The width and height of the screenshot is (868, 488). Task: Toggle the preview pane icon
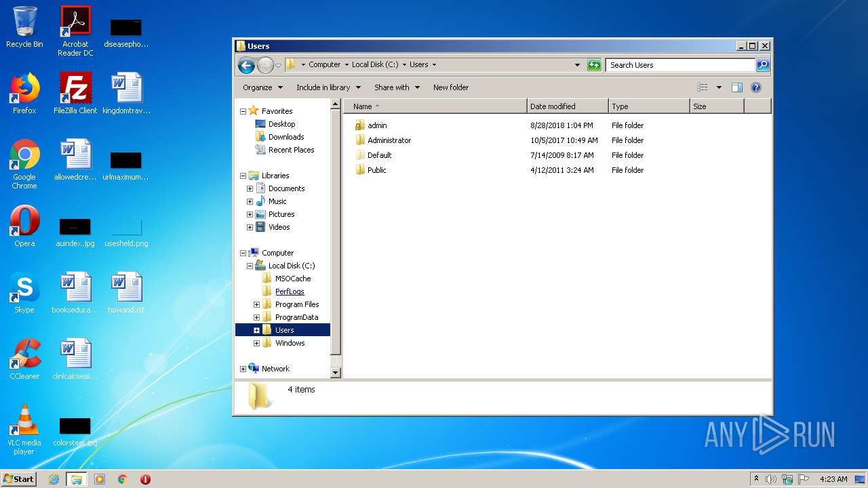(737, 87)
